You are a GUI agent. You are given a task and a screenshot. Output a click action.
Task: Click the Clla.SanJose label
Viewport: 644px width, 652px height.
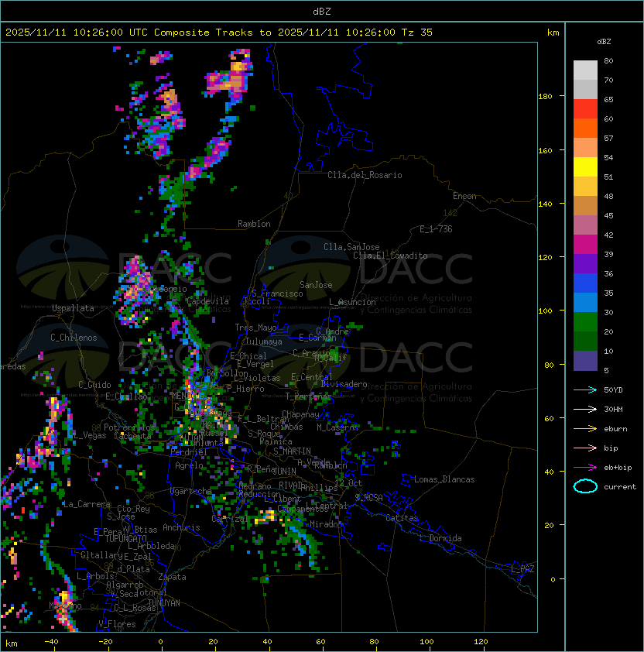[351, 247]
